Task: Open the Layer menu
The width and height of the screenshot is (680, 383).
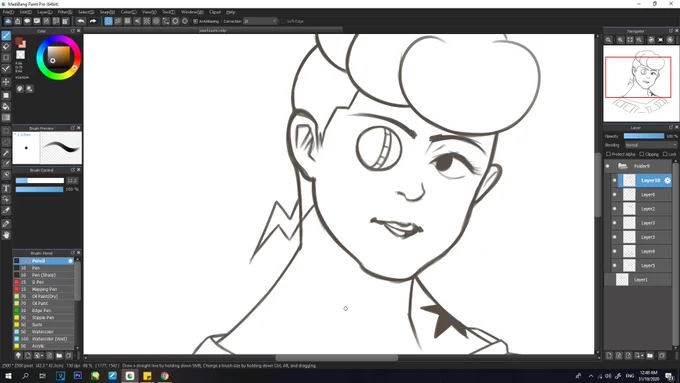Action: (x=45, y=12)
